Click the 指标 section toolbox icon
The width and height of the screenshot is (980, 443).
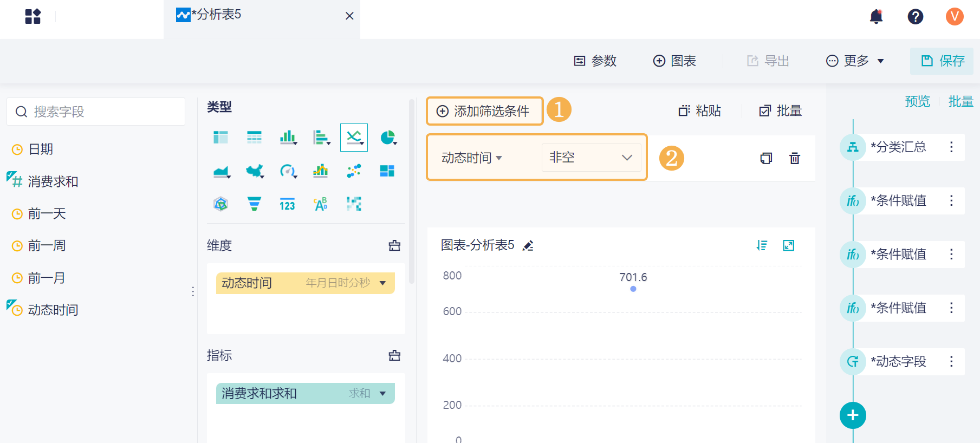(394, 355)
